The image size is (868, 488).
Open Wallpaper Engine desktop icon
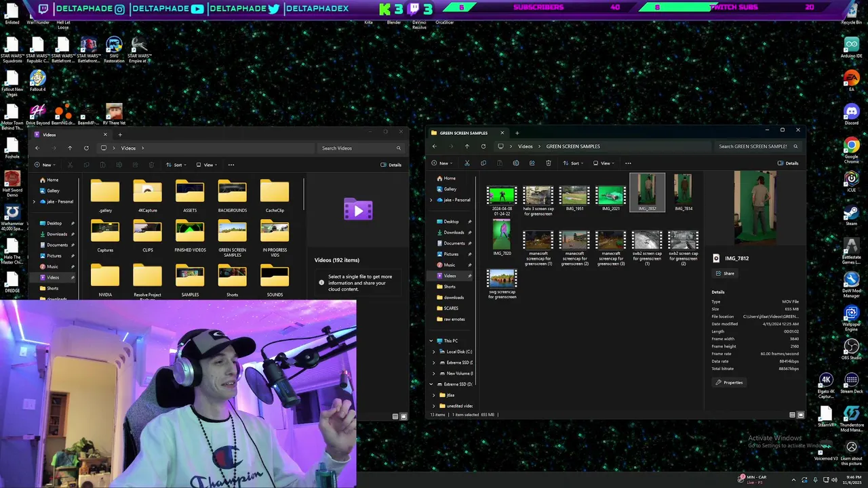(x=851, y=318)
